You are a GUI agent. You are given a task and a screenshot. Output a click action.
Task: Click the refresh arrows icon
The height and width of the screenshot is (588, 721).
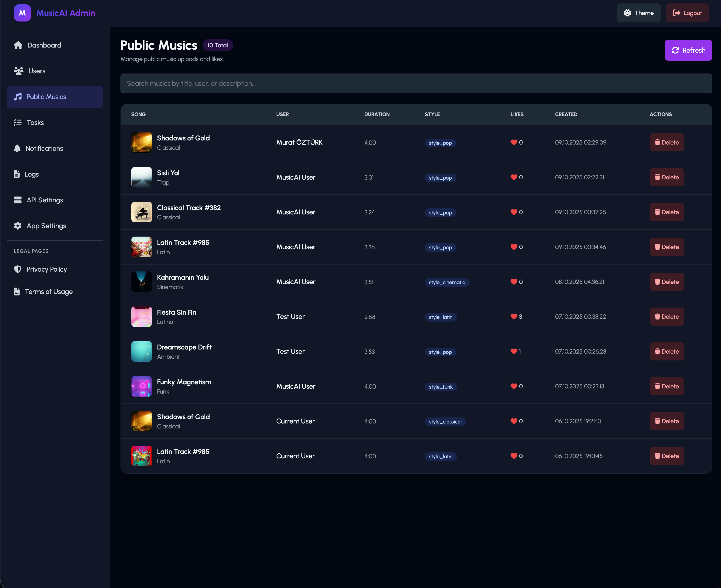click(x=675, y=50)
